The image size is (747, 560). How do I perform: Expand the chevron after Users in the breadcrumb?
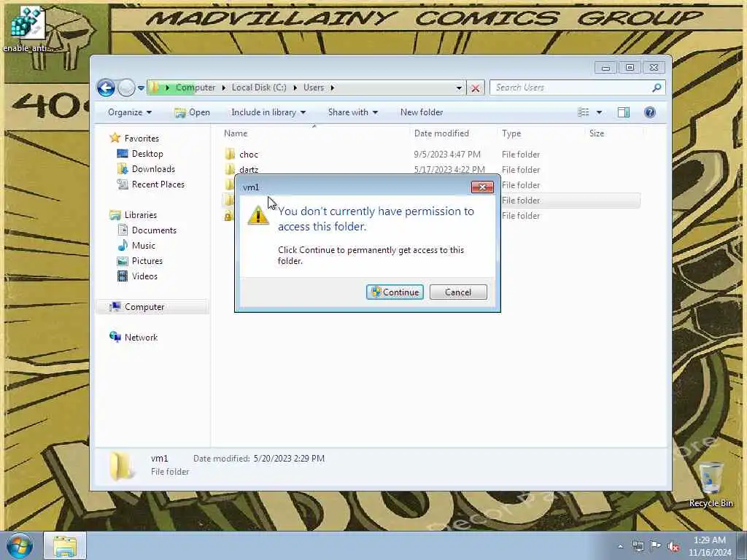pyautogui.click(x=333, y=87)
